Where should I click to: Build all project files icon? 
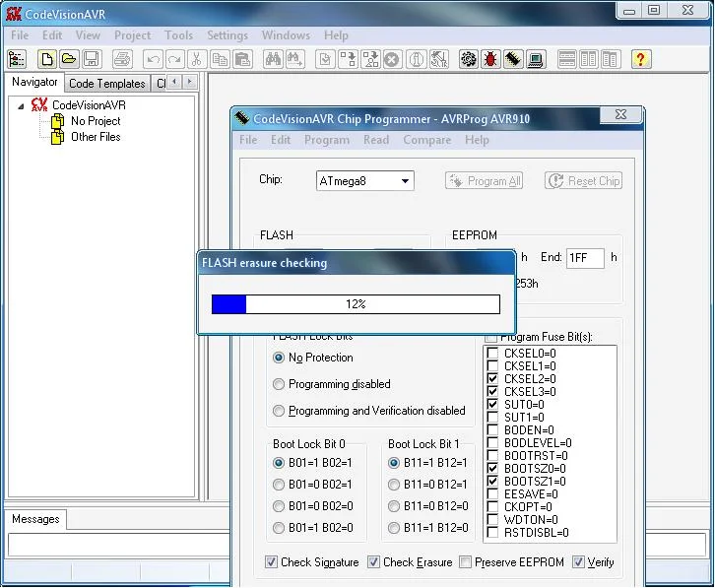point(370,59)
